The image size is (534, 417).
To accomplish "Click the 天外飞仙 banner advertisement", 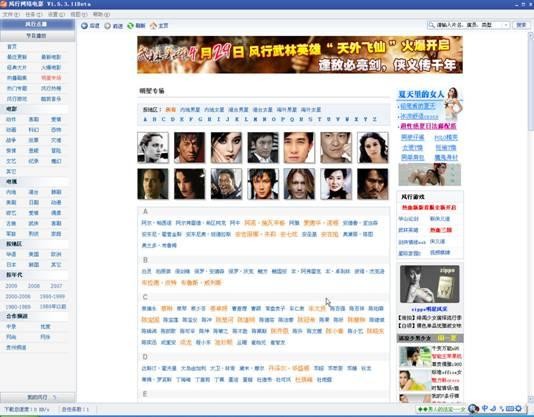I will point(300,55).
